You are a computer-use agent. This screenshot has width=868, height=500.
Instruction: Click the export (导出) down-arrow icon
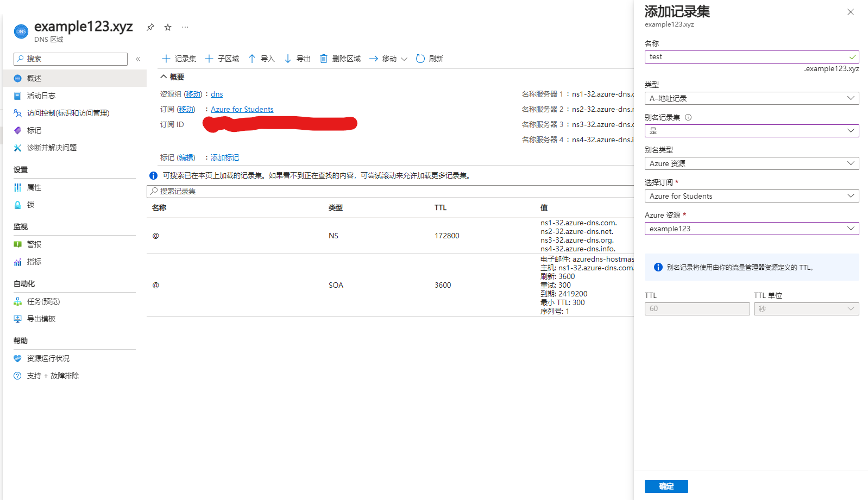[x=288, y=59]
